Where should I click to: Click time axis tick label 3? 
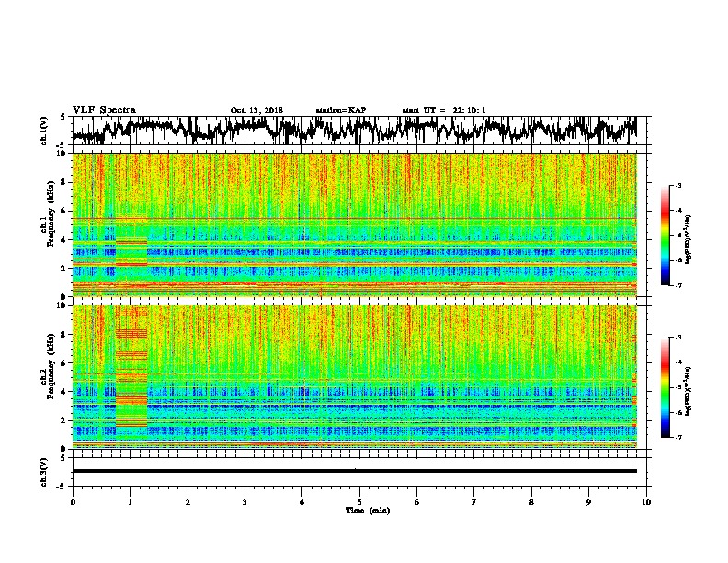click(245, 502)
